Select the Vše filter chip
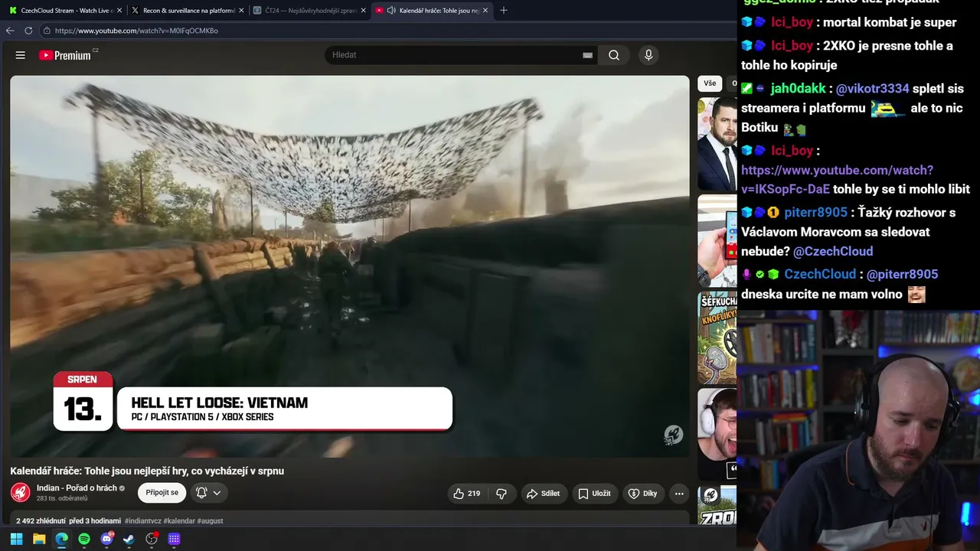 click(710, 83)
